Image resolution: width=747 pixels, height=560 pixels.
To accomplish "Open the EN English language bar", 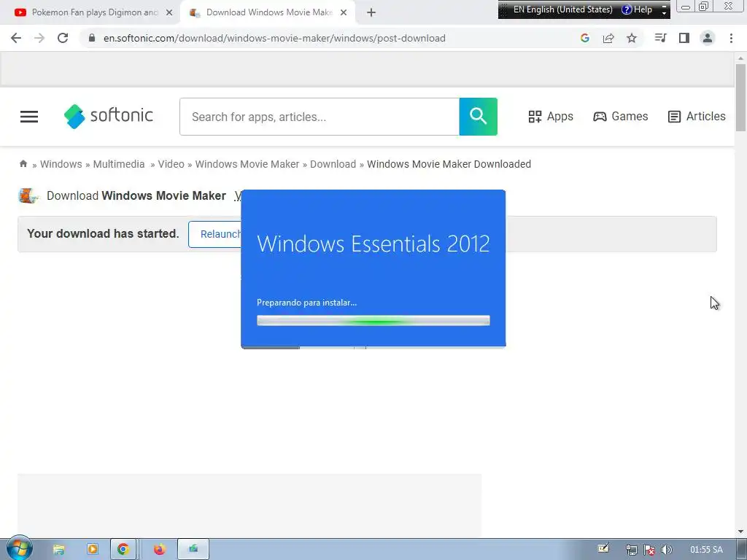I will pos(562,9).
